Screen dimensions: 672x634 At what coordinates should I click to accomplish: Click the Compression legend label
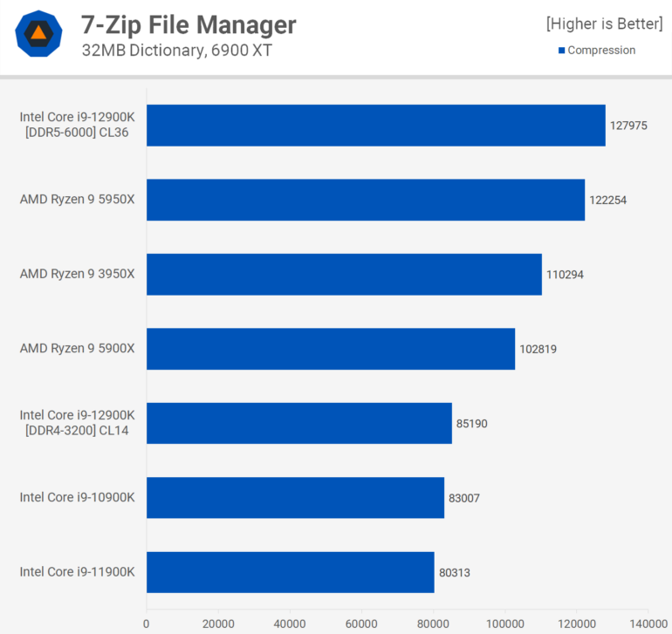pos(601,51)
